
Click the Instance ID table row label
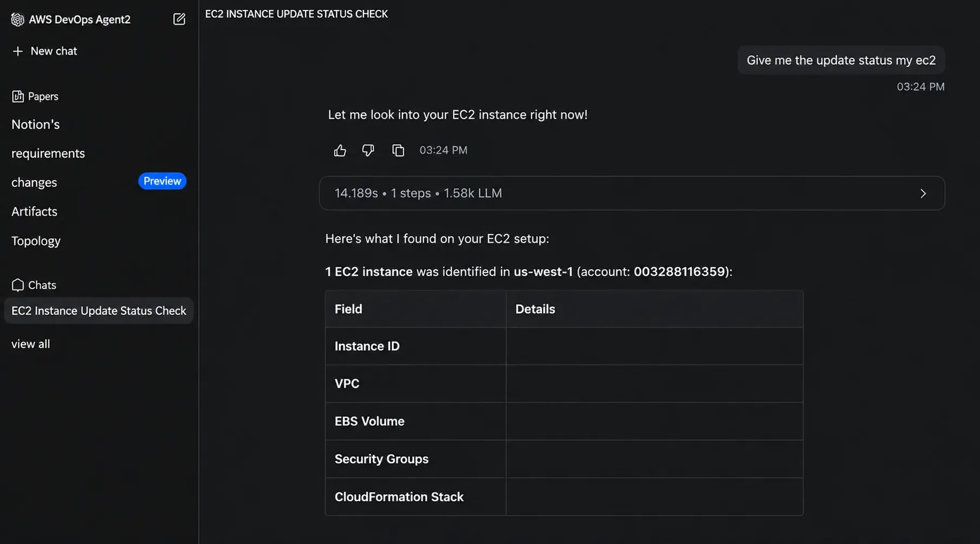pyautogui.click(x=367, y=346)
